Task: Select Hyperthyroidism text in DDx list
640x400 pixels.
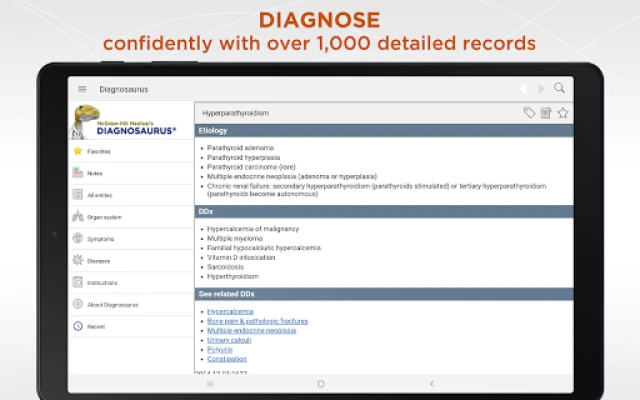Action: point(233,277)
